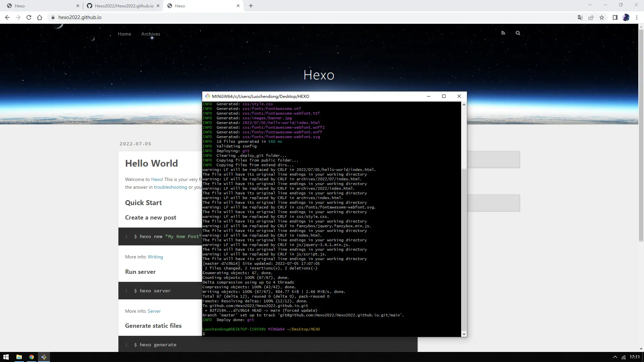
Task: Click 'Deploy done: git' terminal line
Action: click(228, 320)
